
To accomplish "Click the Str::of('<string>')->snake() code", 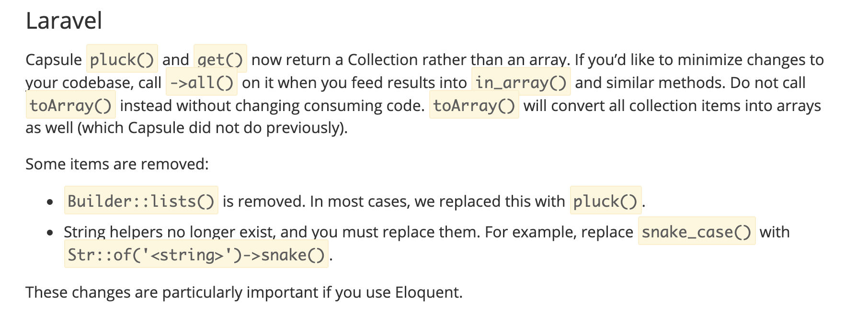I will [196, 255].
